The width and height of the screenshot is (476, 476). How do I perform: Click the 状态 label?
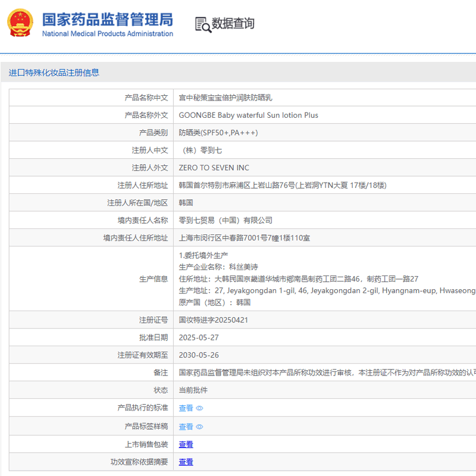pyautogui.click(x=161, y=390)
